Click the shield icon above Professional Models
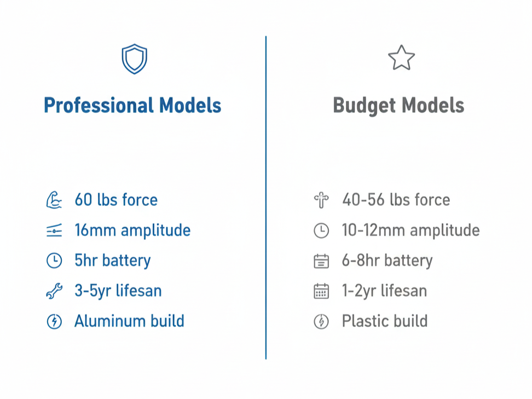This screenshot has width=532, height=399. pyautogui.click(x=134, y=59)
